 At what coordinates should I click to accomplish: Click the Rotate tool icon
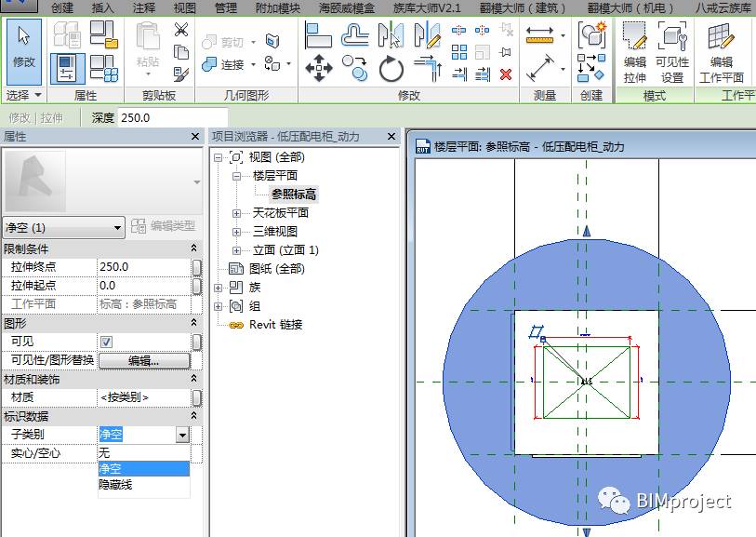tap(391, 68)
